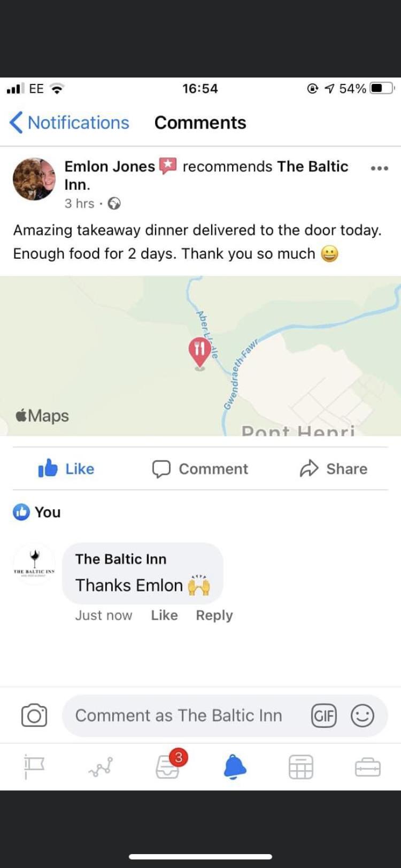Open the GIF picker in comment field
The image size is (401, 868).
324,716
